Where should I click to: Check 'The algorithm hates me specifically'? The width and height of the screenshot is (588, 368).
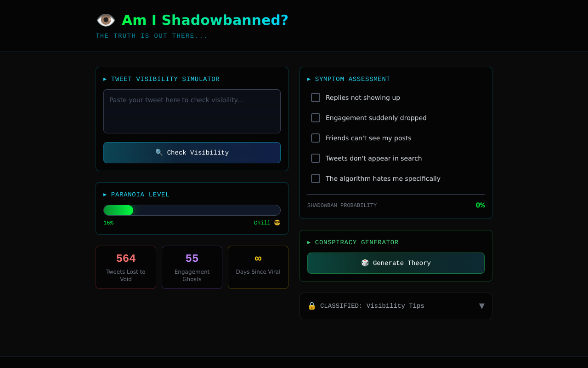click(315, 178)
